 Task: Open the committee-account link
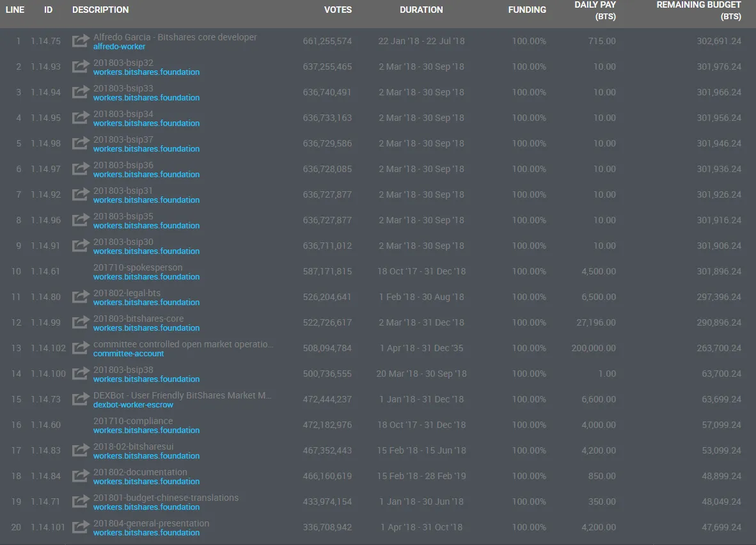[x=129, y=354]
